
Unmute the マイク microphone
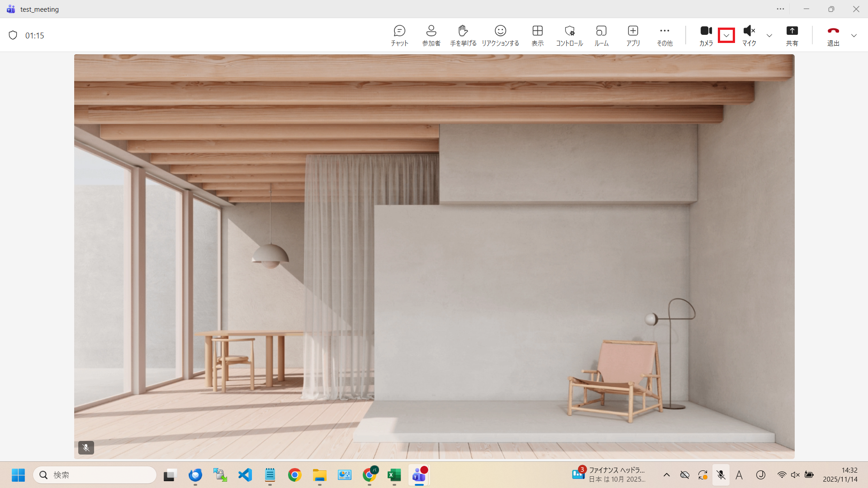[x=749, y=35]
